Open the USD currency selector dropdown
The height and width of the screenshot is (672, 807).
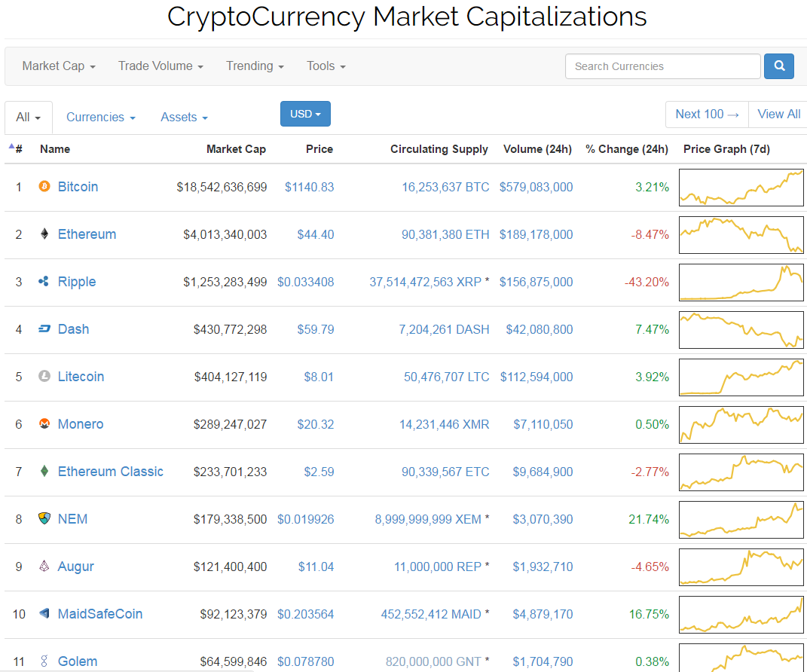click(305, 114)
